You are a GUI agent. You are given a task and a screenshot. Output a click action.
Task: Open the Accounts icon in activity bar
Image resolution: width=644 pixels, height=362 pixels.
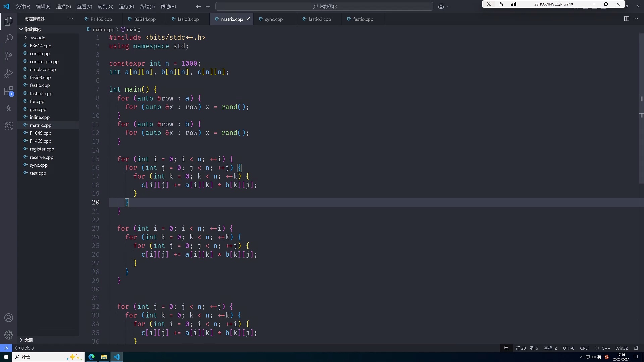(x=9, y=318)
